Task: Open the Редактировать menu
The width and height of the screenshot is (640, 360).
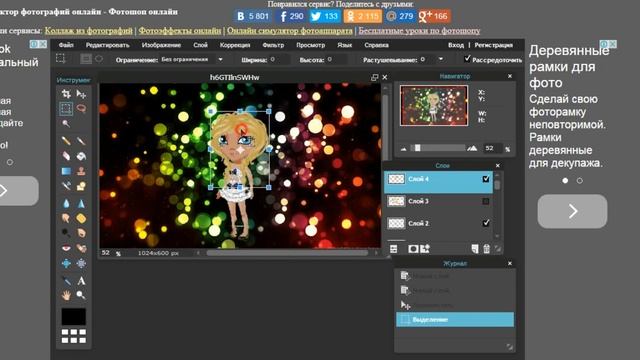Action: pyautogui.click(x=107, y=45)
